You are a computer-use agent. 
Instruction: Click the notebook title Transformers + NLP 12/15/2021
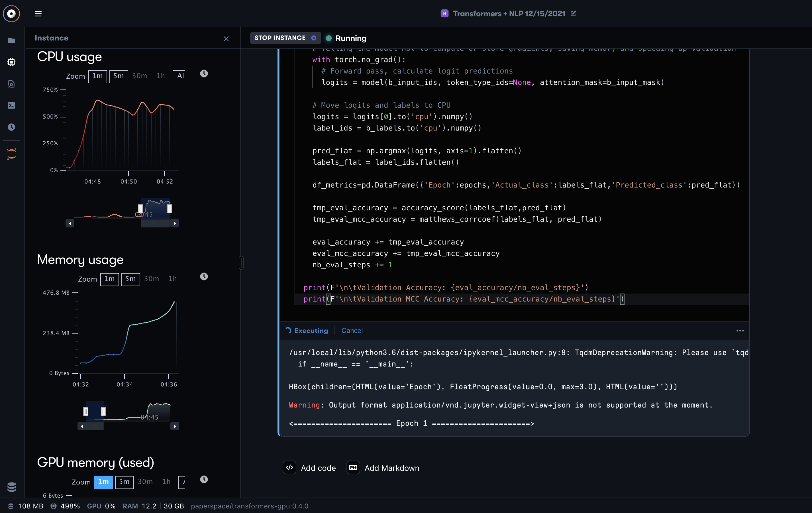(x=509, y=13)
